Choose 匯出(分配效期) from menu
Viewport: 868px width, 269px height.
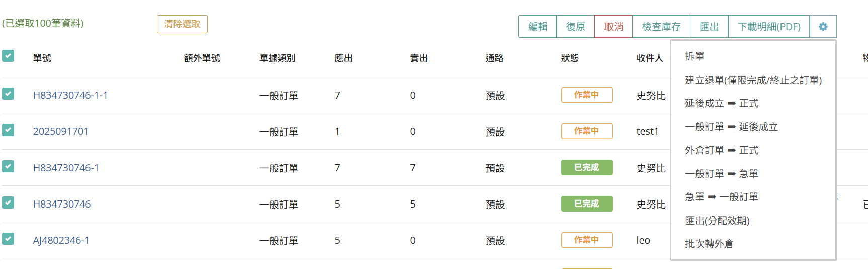717,221
